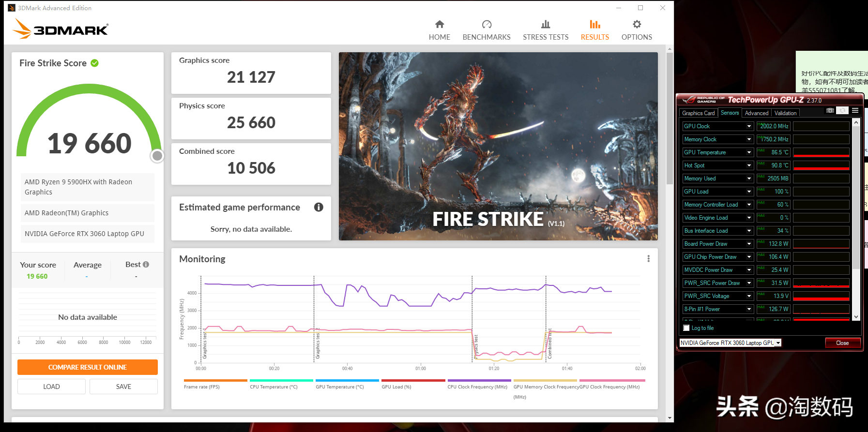This screenshot has width=868, height=432.
Task: Open the GPU-Z hamburger menu
Action: coord(855,111)
